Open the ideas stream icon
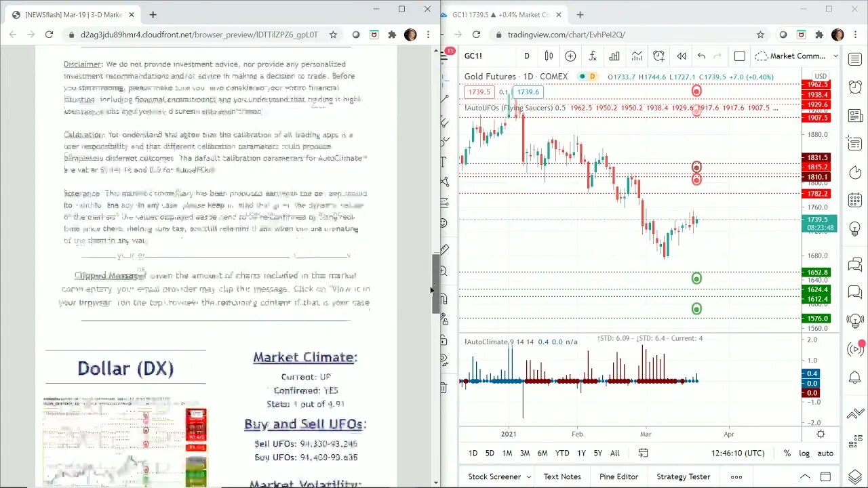Screen dimensions: 868x488 854,321
